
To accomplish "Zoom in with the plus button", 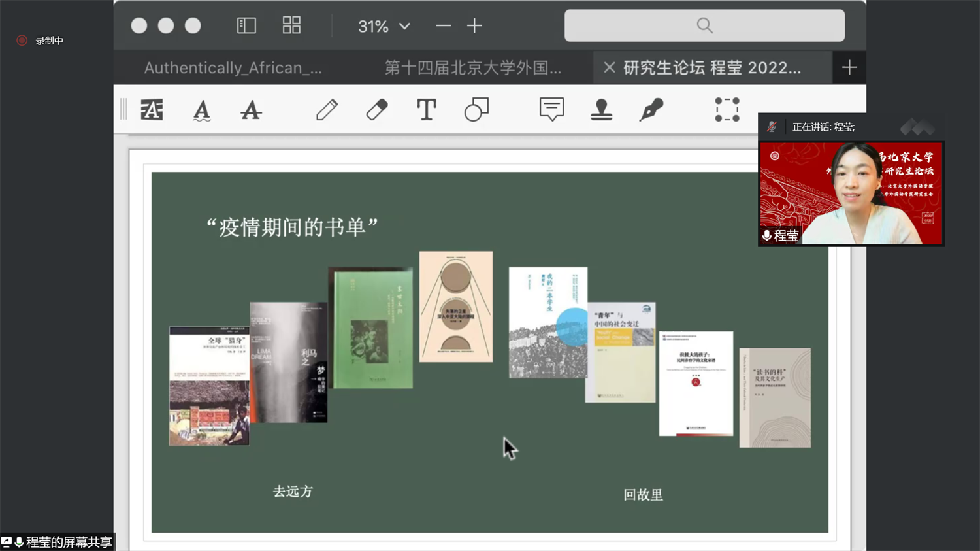I will [x=474, y=26].
